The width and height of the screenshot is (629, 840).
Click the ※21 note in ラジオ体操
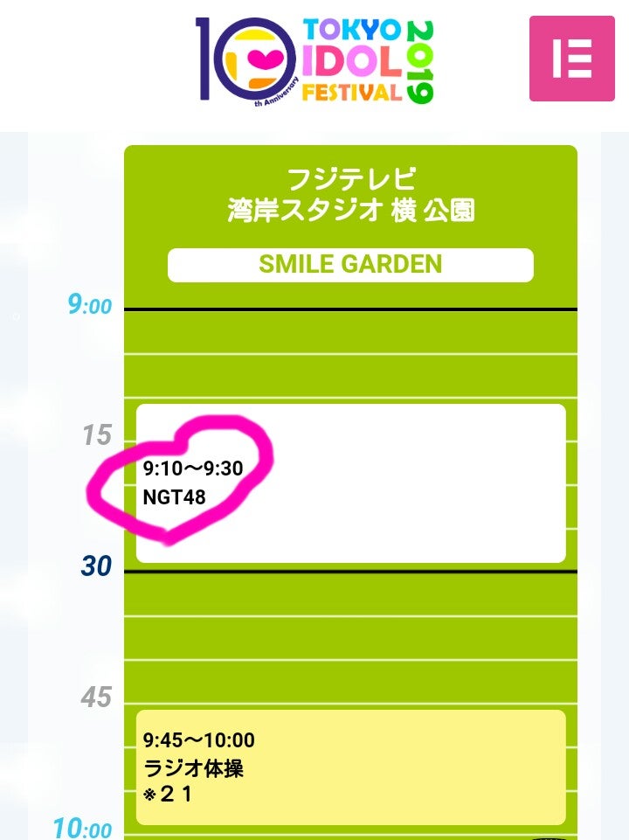pos(167,794)
